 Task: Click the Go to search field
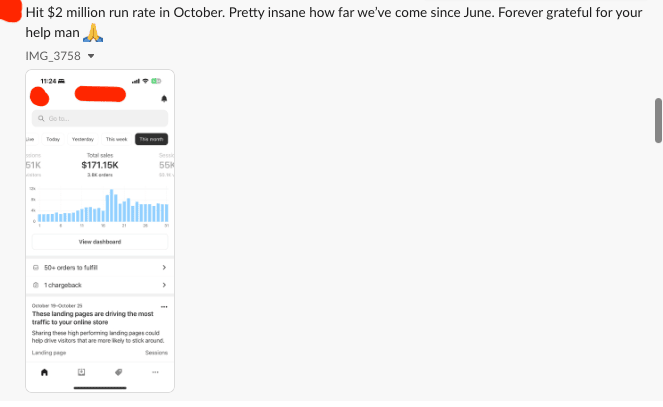(100, 118)
